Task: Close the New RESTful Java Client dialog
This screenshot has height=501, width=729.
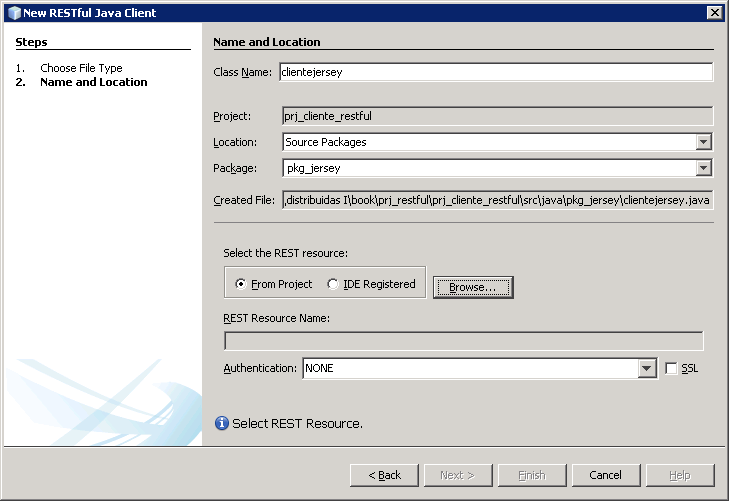Action: (714, 12)
